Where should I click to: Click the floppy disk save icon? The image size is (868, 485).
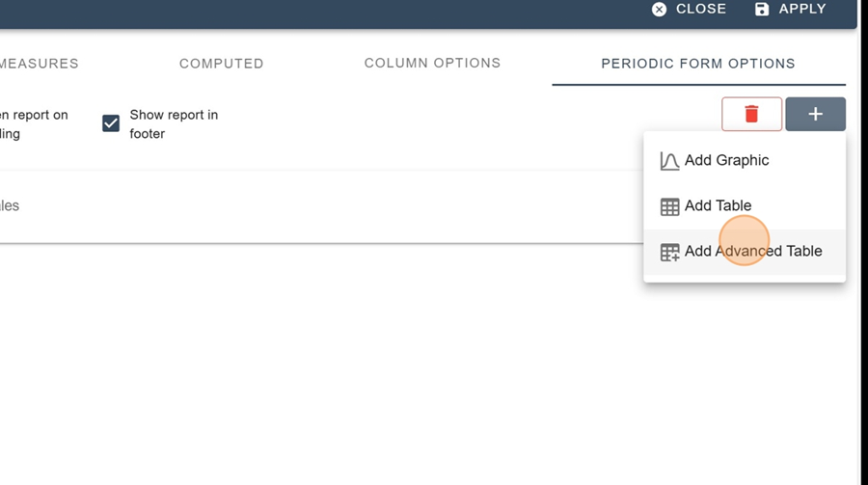[762, 10]
